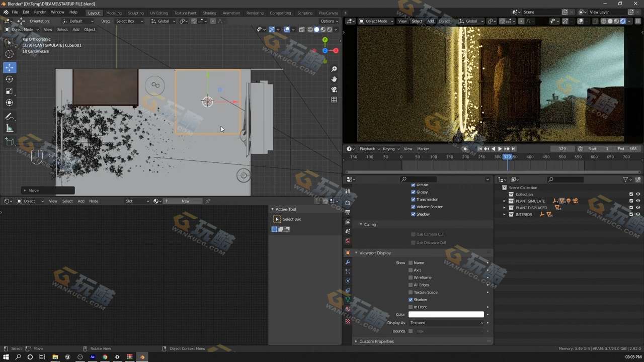The width and height of the screenshot is (644, 362).
Task: Open timeline Playback menu
Action: [x=369, y=149]
